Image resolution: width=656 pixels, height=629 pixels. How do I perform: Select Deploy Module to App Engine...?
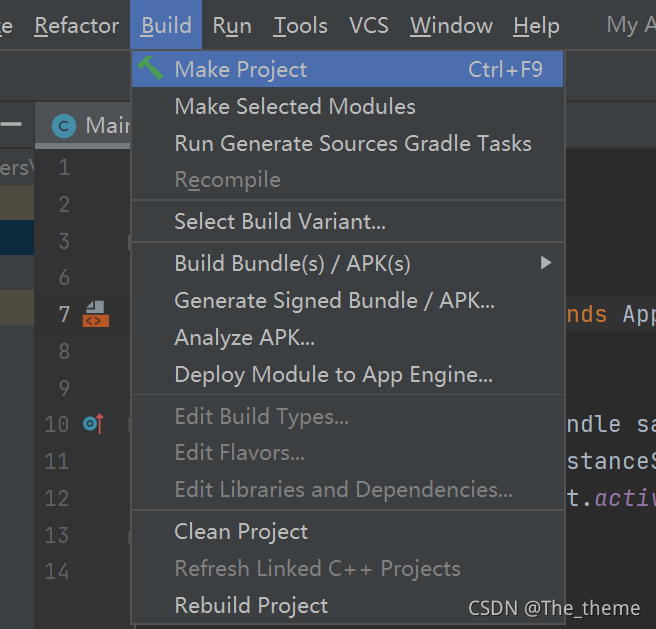coord(347,375)
